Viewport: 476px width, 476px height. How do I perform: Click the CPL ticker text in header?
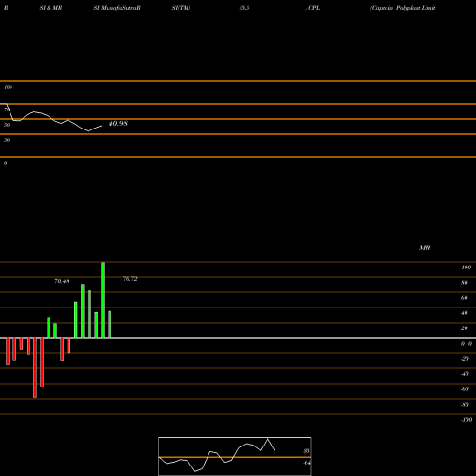click(314, 8)
